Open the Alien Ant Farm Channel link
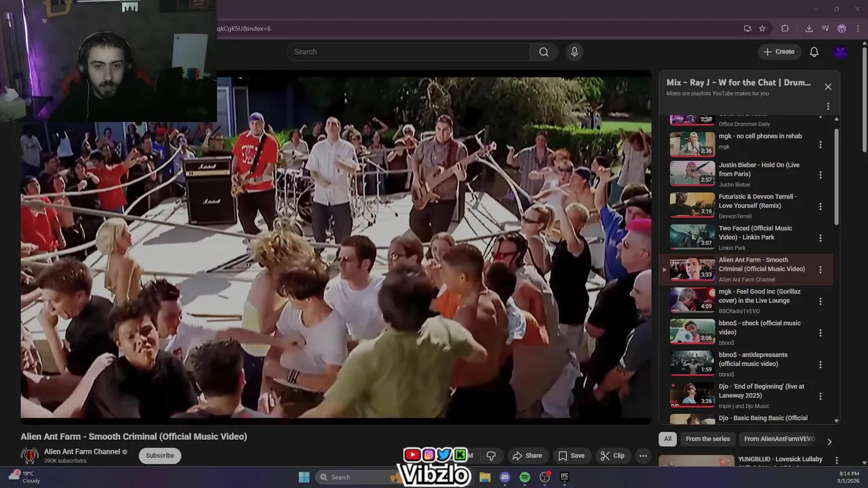The width and height of the screenshot is (868, 488). [x=82, y=451]
